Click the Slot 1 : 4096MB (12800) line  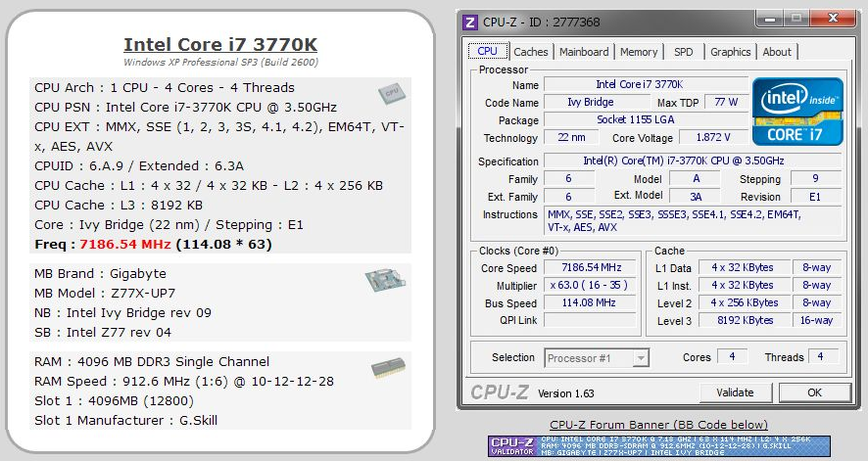[x=114, y=401]
